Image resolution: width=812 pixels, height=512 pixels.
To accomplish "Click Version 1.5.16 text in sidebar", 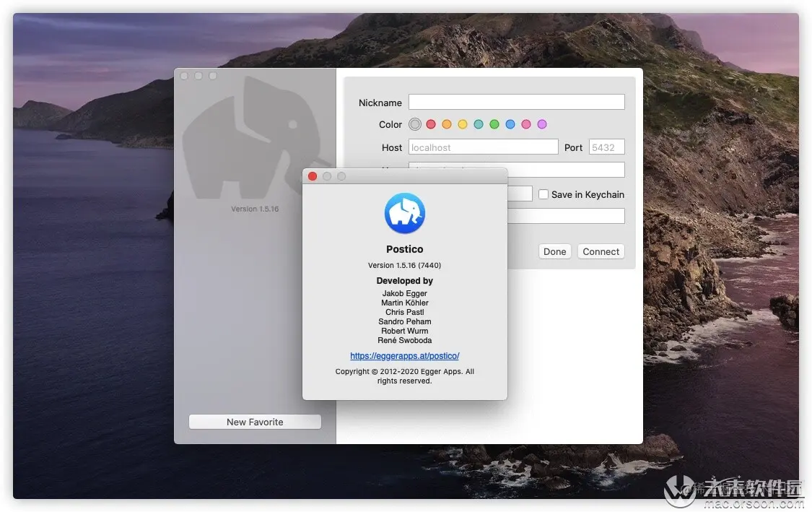I will (255, 209).
